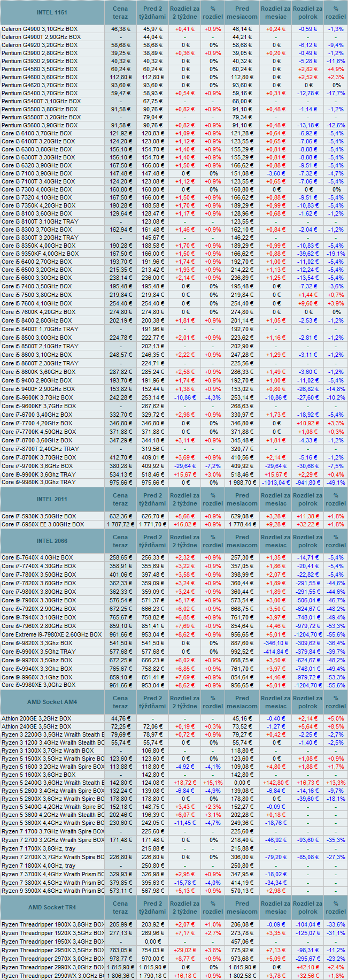348x980 pixels.
Task: Click the AMD Socket AM4 section header
Action: [x=52, y=702]
